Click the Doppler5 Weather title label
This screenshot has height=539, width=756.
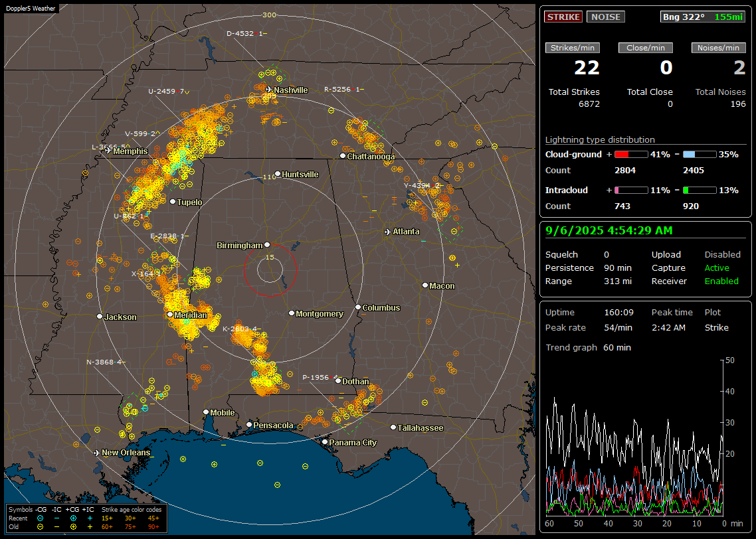point(31,8)
